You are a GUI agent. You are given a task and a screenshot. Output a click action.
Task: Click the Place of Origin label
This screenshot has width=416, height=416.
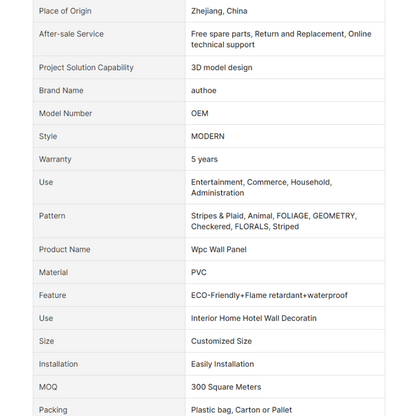pyautogui.click(x=65, y=11)
